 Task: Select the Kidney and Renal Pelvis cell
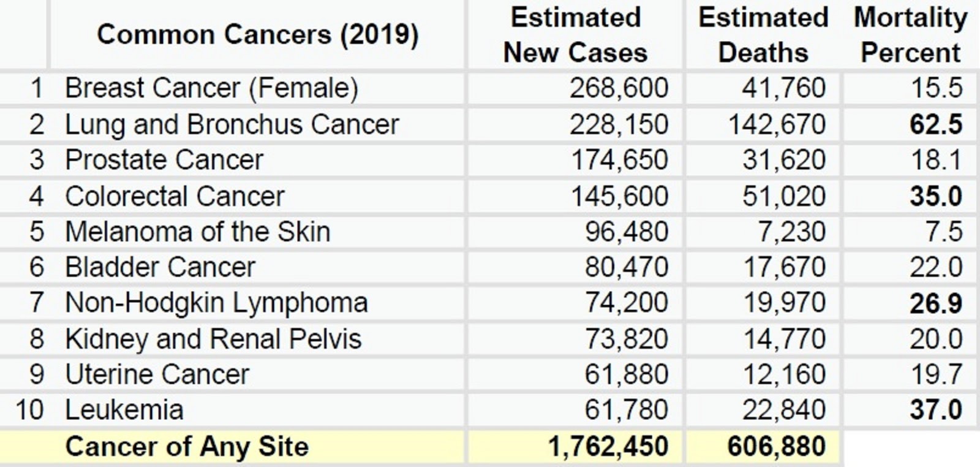[x=213, y=339]
